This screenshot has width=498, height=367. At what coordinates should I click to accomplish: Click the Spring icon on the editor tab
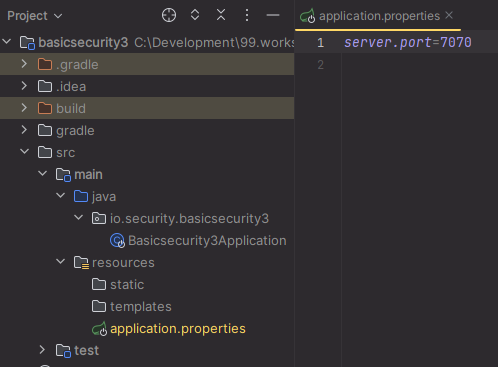pos(307,16)
